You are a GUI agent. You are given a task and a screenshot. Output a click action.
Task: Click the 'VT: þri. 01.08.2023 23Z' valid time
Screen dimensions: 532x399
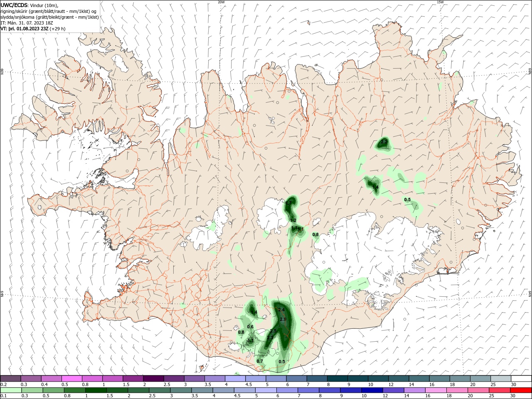coord(24,29)
